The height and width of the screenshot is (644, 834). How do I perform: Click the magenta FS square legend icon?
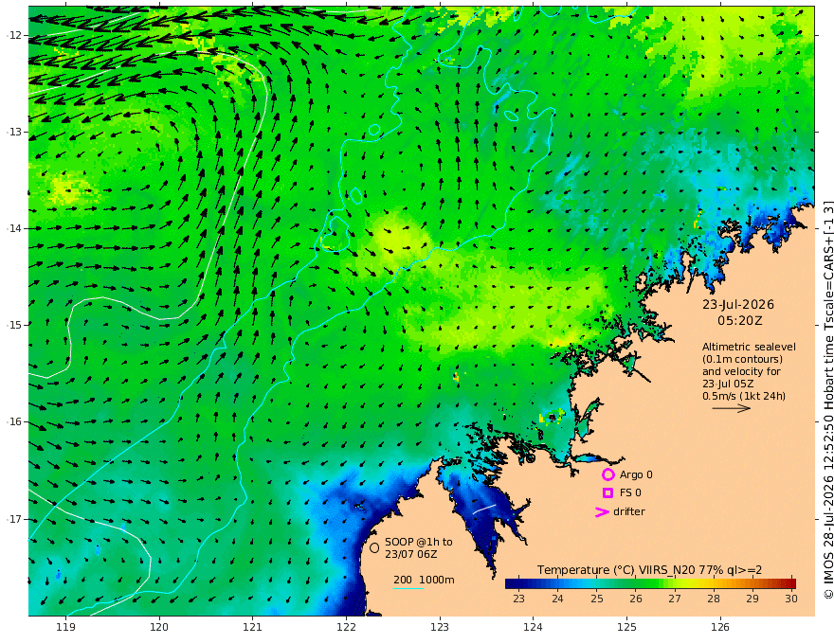point(607,493)
